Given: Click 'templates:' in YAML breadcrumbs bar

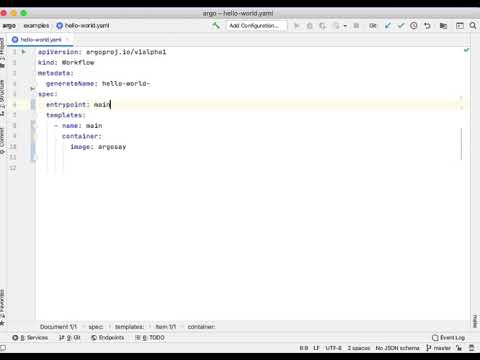Looking at the screenshot, I should (x=129, y=327).
